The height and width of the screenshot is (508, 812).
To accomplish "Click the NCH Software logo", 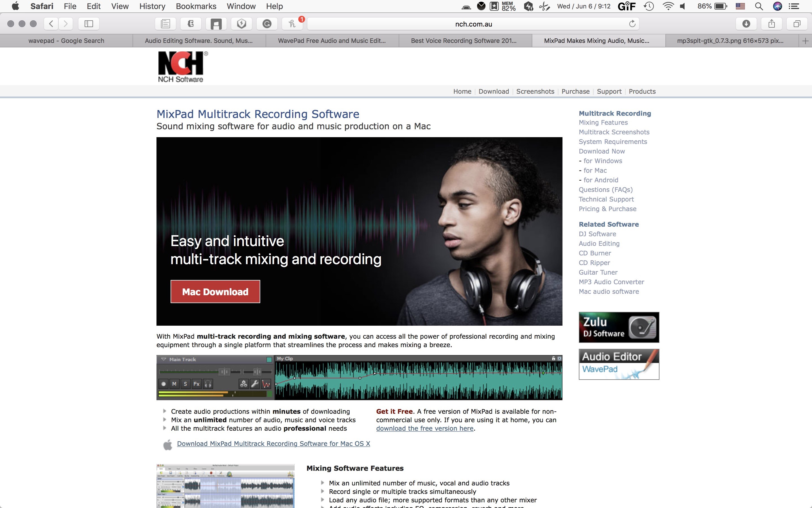I will point(182,67).
